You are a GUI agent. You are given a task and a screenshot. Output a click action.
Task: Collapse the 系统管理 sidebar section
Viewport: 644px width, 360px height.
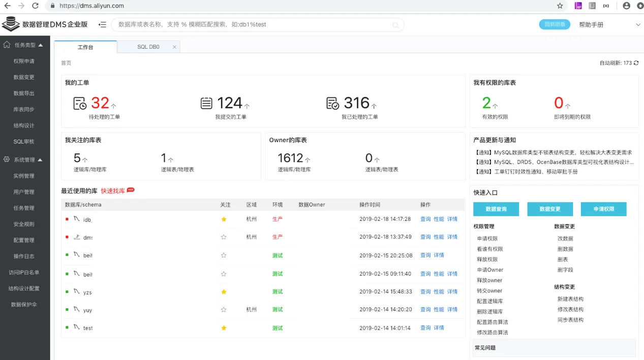point(40,160)
